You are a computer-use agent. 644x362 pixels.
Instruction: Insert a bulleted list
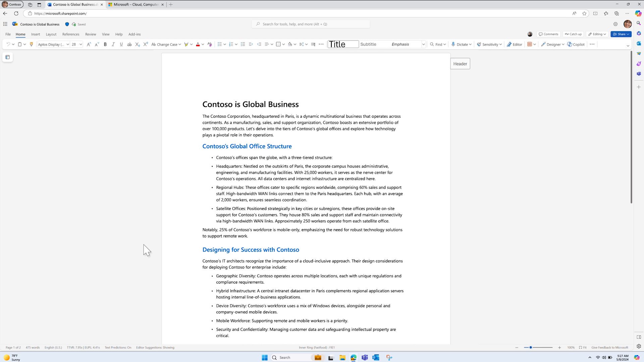click(x=219, y=44)
